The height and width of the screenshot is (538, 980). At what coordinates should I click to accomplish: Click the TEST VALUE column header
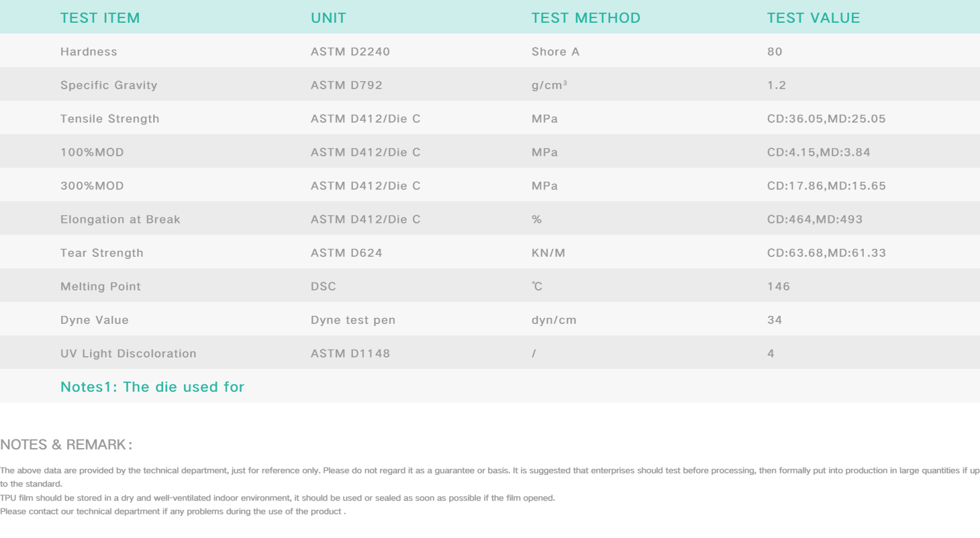[x=813, y=18]
